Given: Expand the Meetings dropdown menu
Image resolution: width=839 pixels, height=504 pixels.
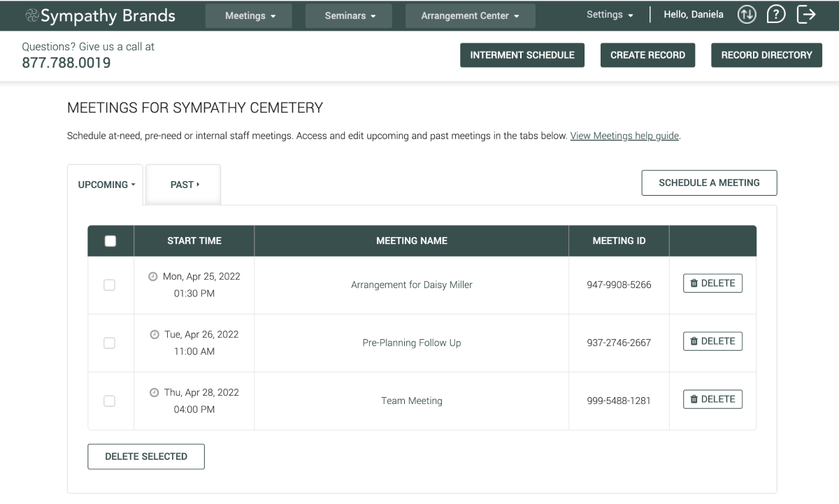Looking at the screenshot, I should click(x=249, y=16).
